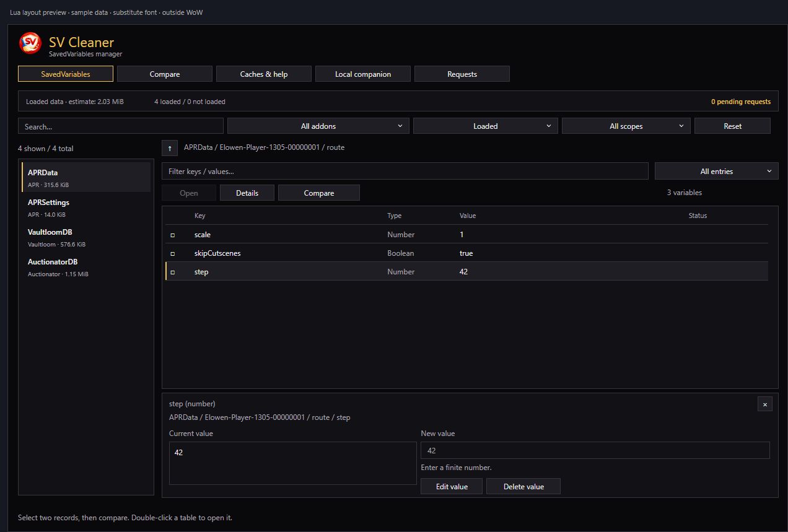
Task: Click the value 1 in scale row
Action: pyautogui.click(x=462, y=235)
